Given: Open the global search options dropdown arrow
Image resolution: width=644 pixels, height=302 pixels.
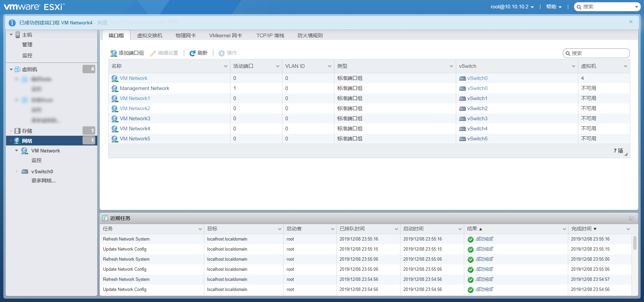Looking at the screenshot, I should pyautogui.click(x=637, y=7).
